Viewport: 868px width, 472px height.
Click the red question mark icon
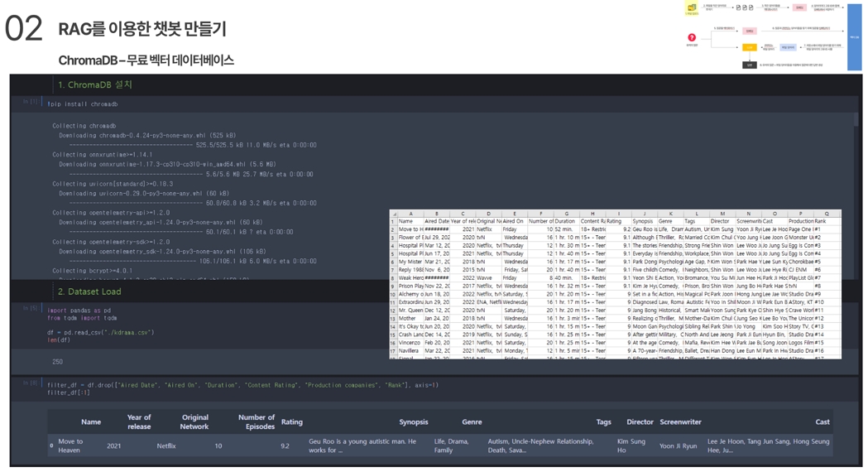point(692,37)
